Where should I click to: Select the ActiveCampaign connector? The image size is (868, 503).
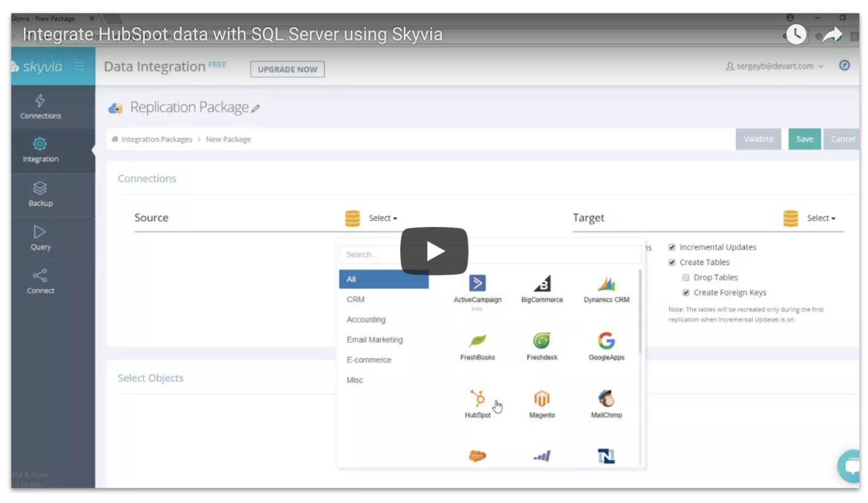click(x=478, y=292)
